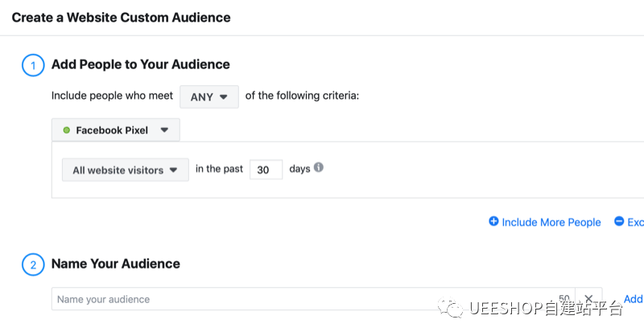This screenshot has width=644, height=336.
Task: Click the step 1 circled number icon
Action: pos(33,65)
